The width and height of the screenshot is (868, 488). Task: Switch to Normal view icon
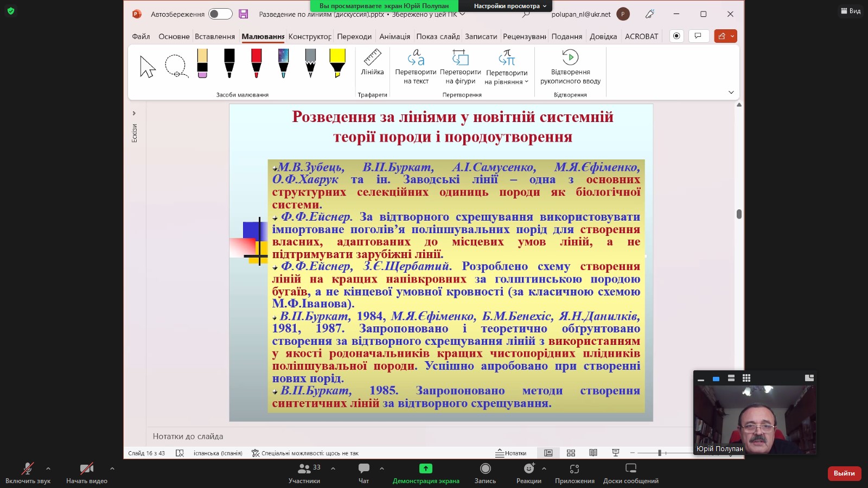click(548, 453)
